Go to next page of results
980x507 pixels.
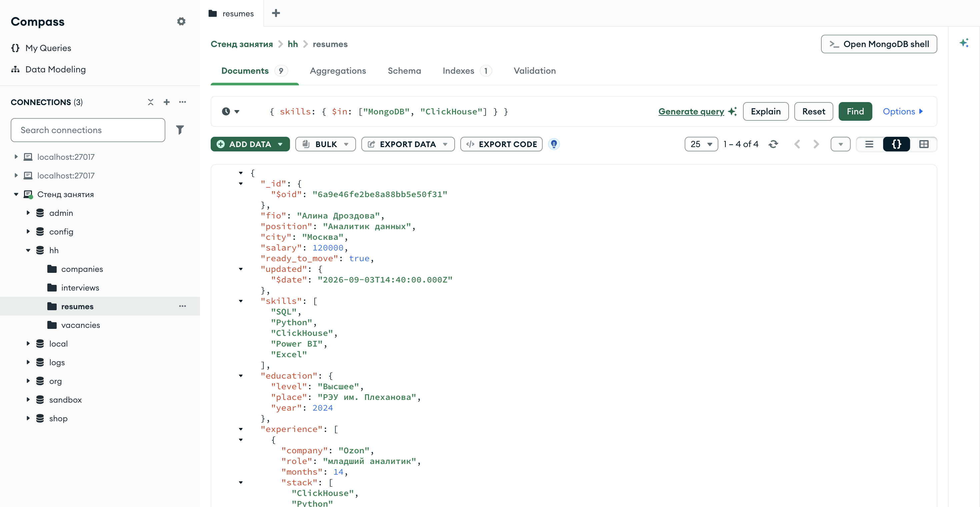point(816,144)
